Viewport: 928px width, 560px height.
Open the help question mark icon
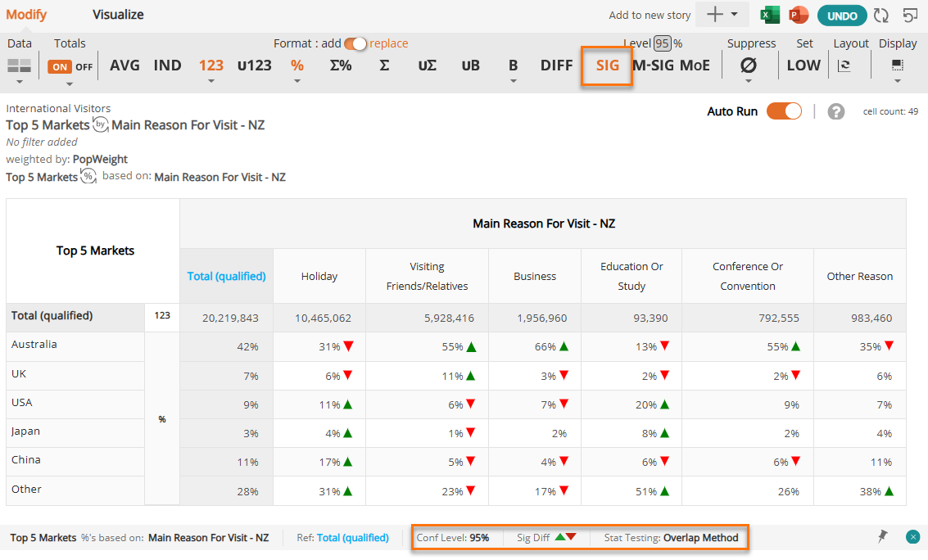[835, 111]
